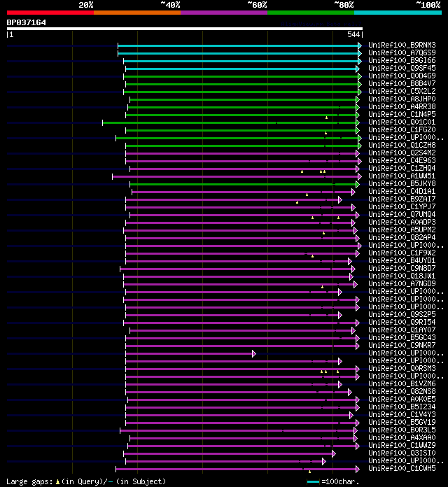Click the query name BP037164

click(x=27, y=22)
